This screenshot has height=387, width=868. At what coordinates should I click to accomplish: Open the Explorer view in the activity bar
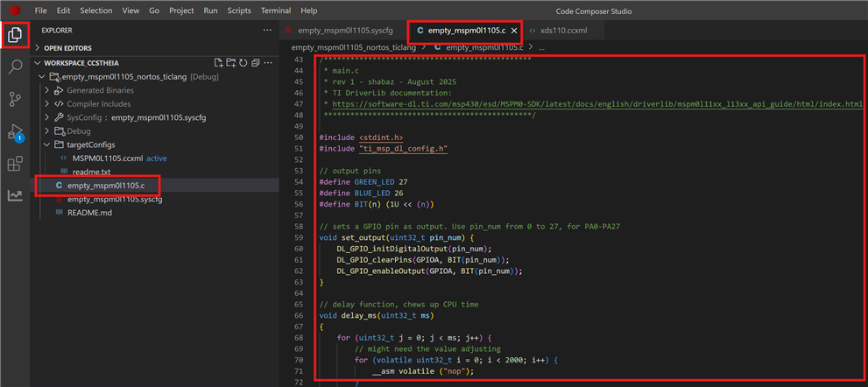click(x=15, y=35)
